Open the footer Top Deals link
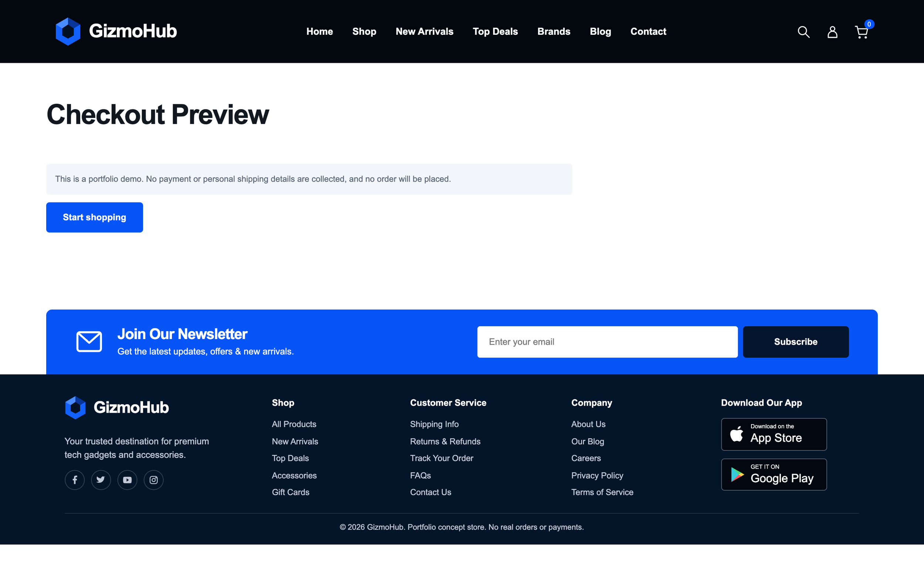 pos(290,458)
